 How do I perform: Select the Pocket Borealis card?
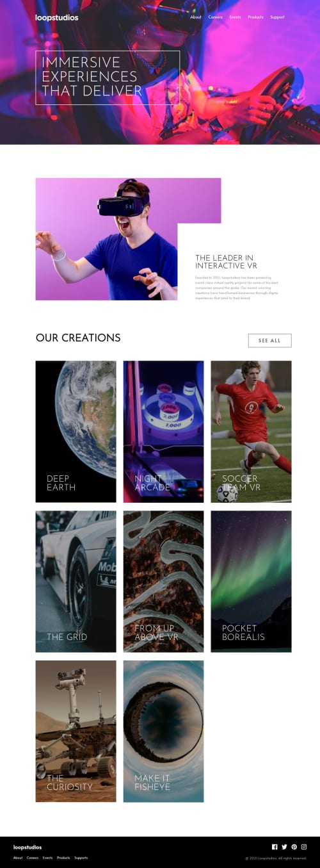pos(251,582)
